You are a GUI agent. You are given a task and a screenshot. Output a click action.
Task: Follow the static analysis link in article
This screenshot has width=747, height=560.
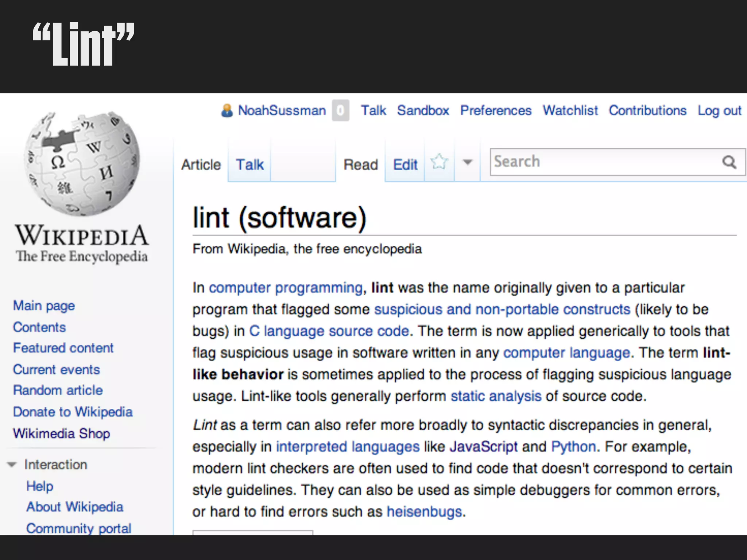[x=496, y=396]
